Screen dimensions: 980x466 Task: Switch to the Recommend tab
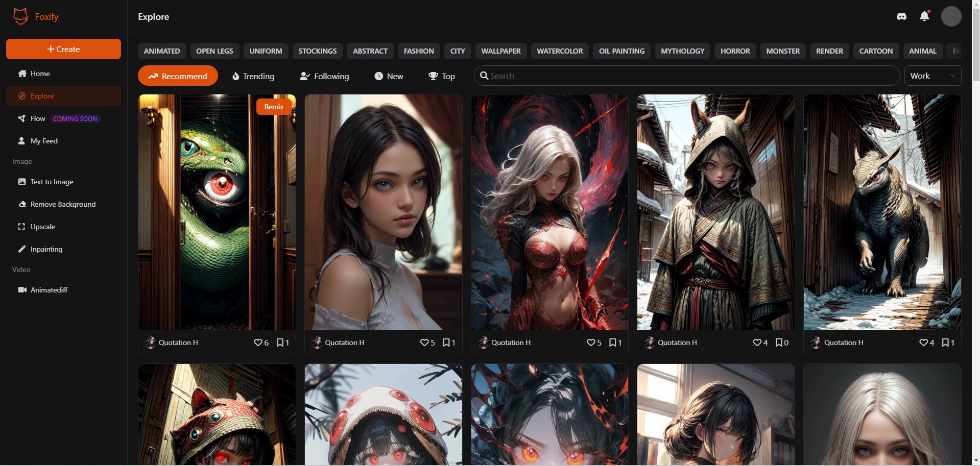point(178,76)
